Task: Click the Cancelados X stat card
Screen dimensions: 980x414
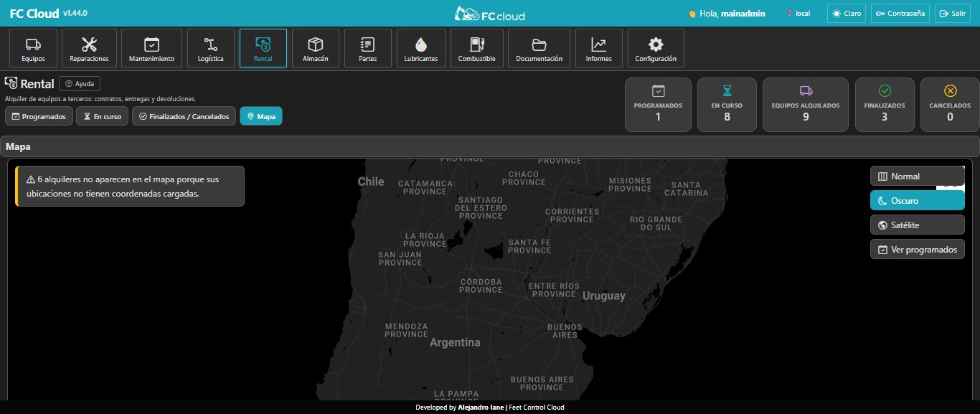Action: click(950, 105)
